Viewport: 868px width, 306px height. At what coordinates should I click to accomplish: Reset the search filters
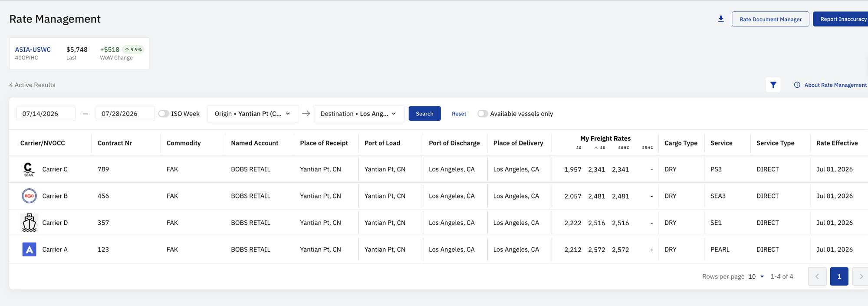(x=459, y=114)
